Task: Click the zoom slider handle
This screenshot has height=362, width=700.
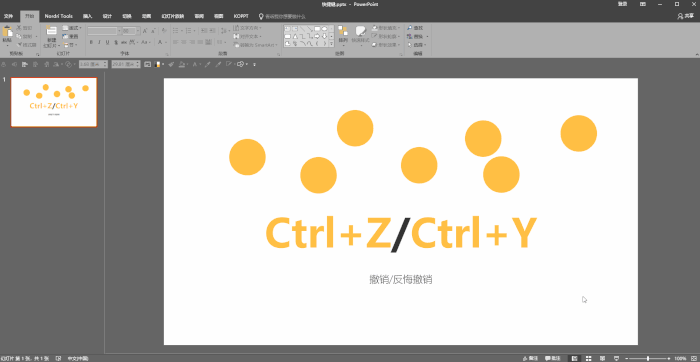Action: point(648,358)
